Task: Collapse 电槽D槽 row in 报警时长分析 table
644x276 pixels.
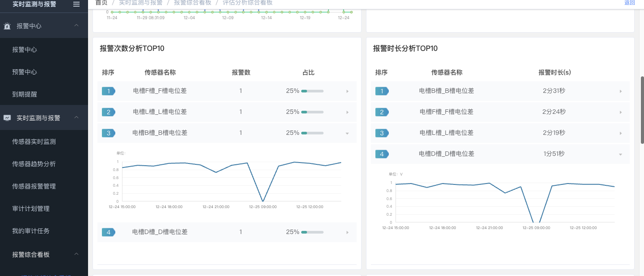Action: pos(621,155)
